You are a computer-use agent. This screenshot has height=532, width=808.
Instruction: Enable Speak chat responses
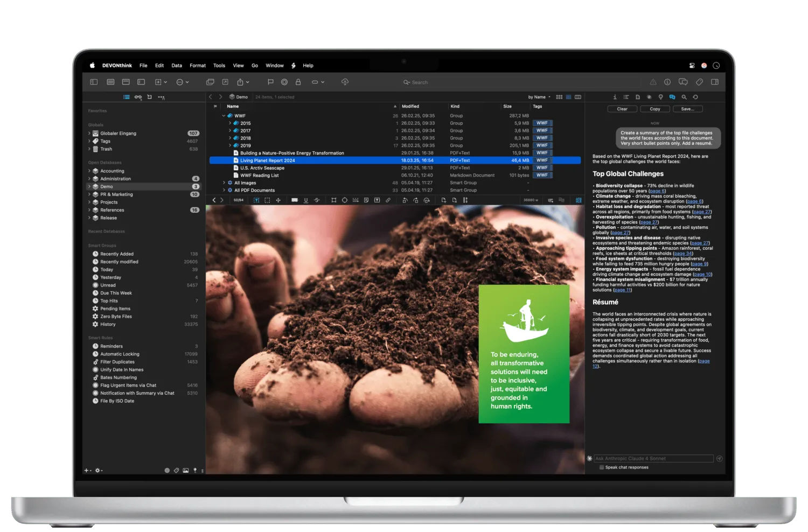click(601, 467)
